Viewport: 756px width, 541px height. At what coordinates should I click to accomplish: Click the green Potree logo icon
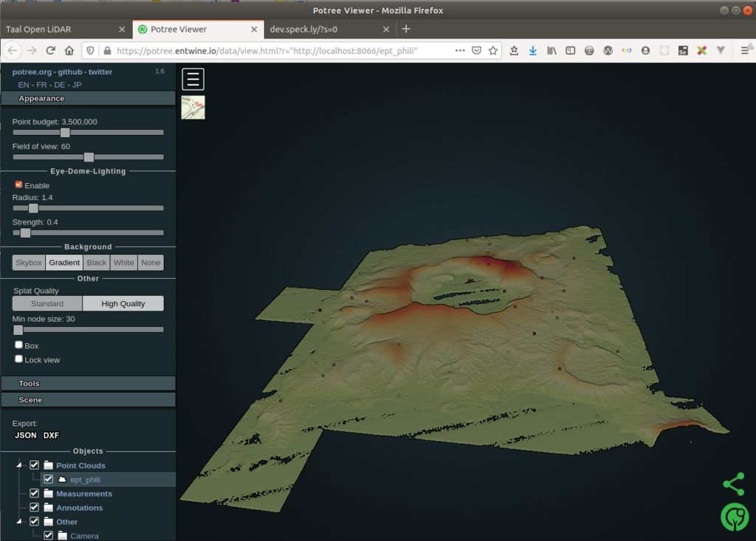[x=735, y=517]
